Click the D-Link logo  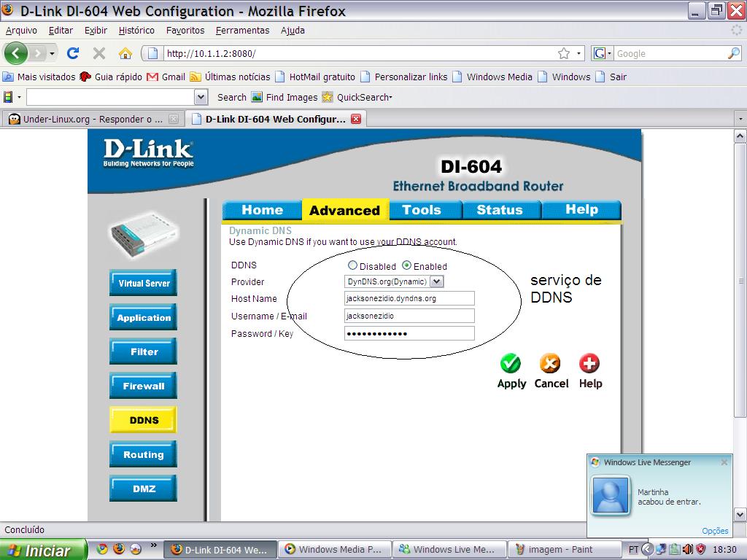pos(149,153)
